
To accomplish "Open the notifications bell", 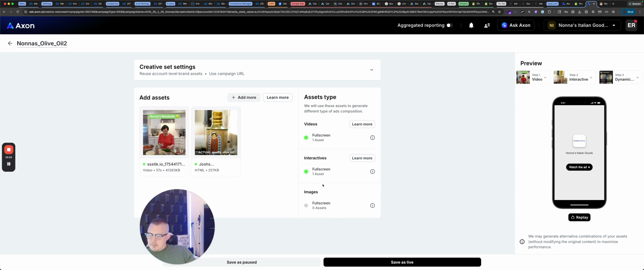I will 471,26.
